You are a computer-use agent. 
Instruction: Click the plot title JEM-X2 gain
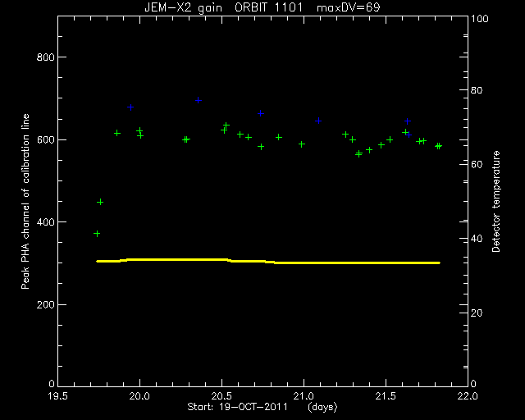pos(183,7)
